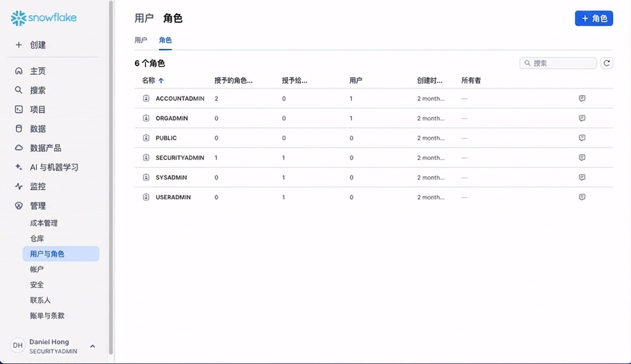This screenshot has width=631, height=364.
Task: Click the blue + 角色 button
Action: coord(594,19)
